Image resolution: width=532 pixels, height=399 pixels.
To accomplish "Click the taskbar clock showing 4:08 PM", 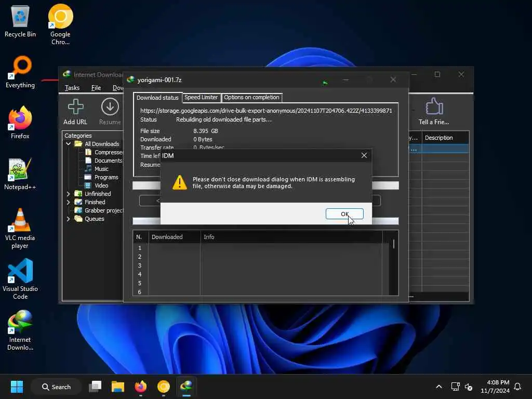I will 495,387.
